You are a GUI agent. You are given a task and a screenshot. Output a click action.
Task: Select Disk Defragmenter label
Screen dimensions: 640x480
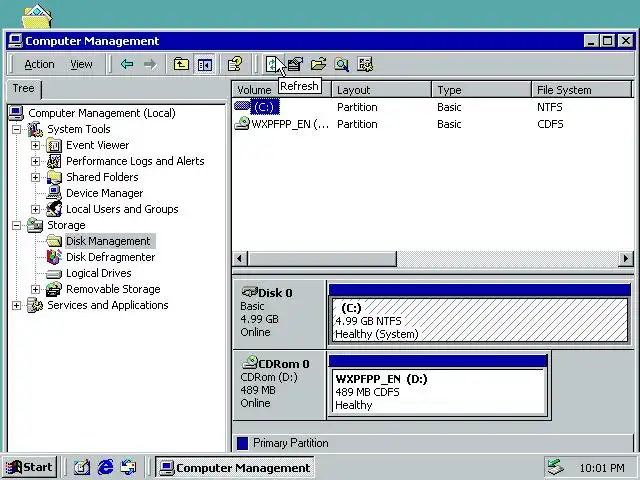[x=111, y=257]
